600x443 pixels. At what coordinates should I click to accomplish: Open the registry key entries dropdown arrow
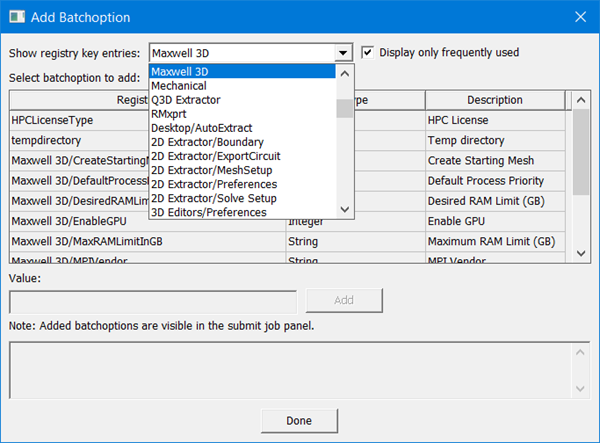343,53
